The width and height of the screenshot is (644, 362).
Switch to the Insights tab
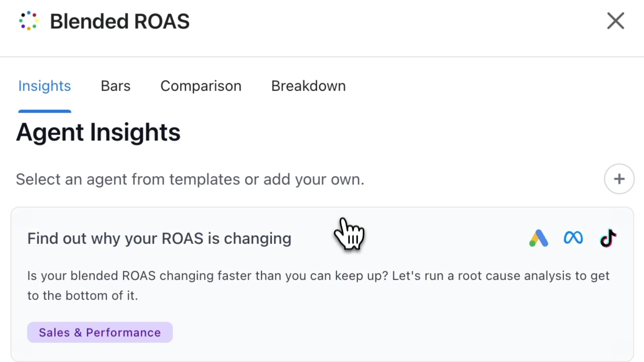[x=45, y=86]
